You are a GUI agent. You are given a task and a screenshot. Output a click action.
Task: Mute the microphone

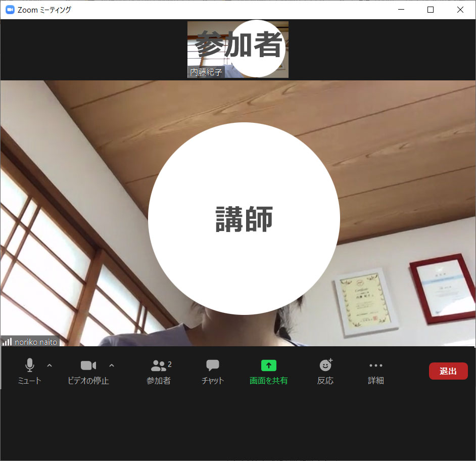(x=30, y=371)
